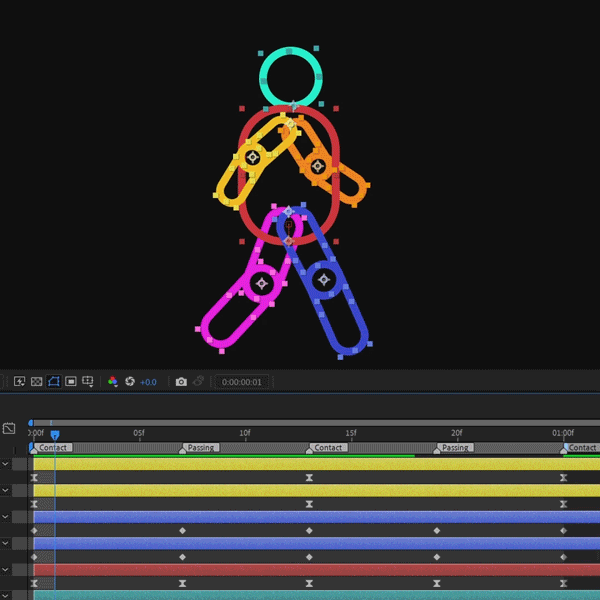Select the first yellow layer bar
The height and width of the screenshot is (600, 600).
pos(316,464)
